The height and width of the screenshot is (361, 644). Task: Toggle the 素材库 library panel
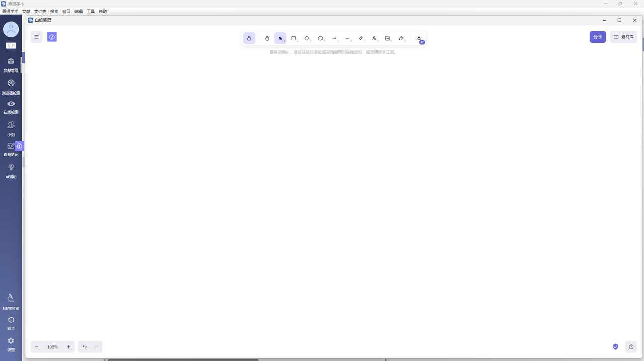point(623,37)
